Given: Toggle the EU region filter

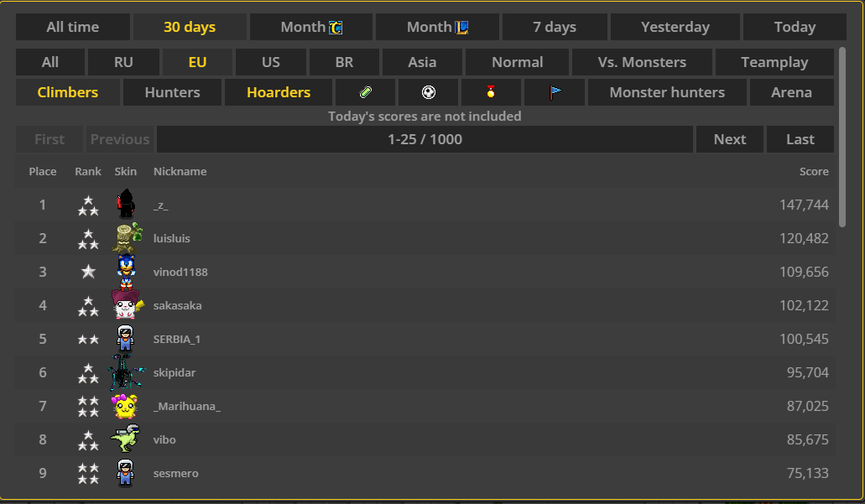Looking at the screenshot, I should pyautogui.click(x=197, y=62).
